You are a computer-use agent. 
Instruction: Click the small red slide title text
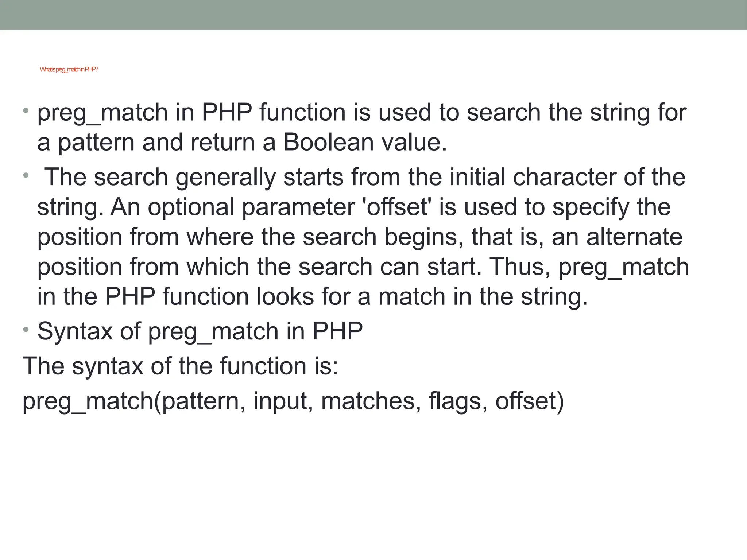tap(69, 70)
